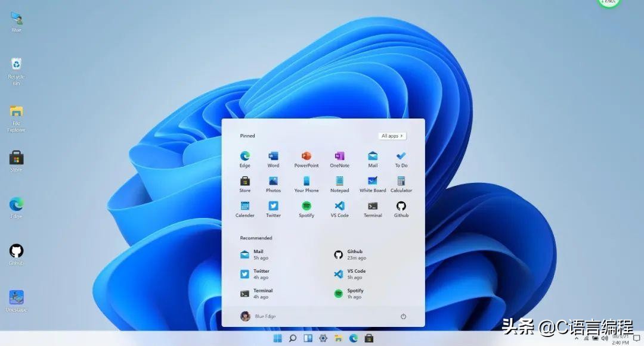The image size is (644, 346).
Task: Open Task View on the taskbar
Action: (x=308, y=338)
